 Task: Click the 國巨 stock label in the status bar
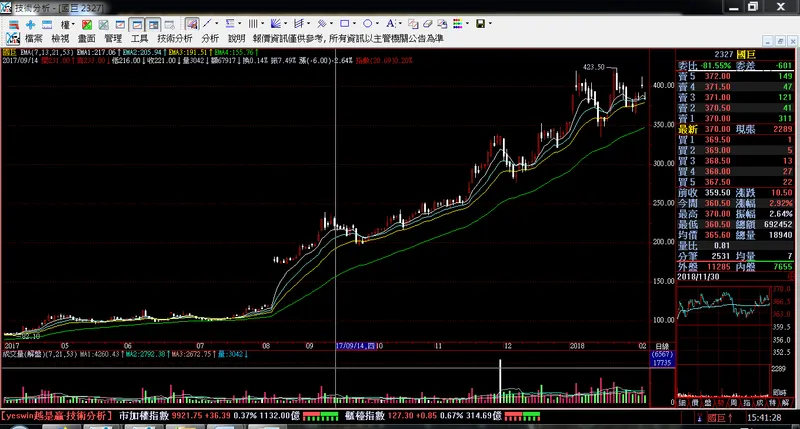[716, 418]
